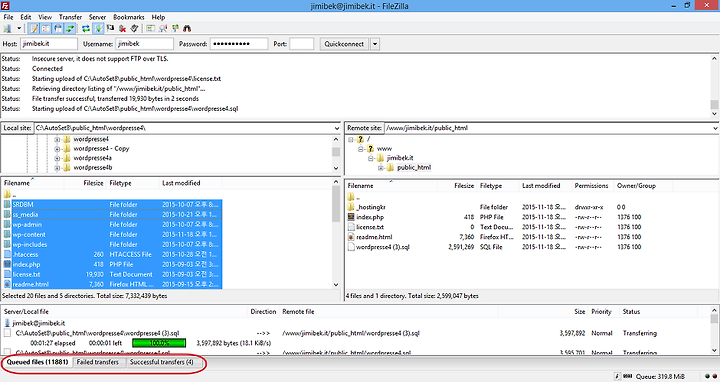Screen dimensions: 720x382
Task: Click the FileZilla logo in the title bar
Action: (x=4, y=6)
